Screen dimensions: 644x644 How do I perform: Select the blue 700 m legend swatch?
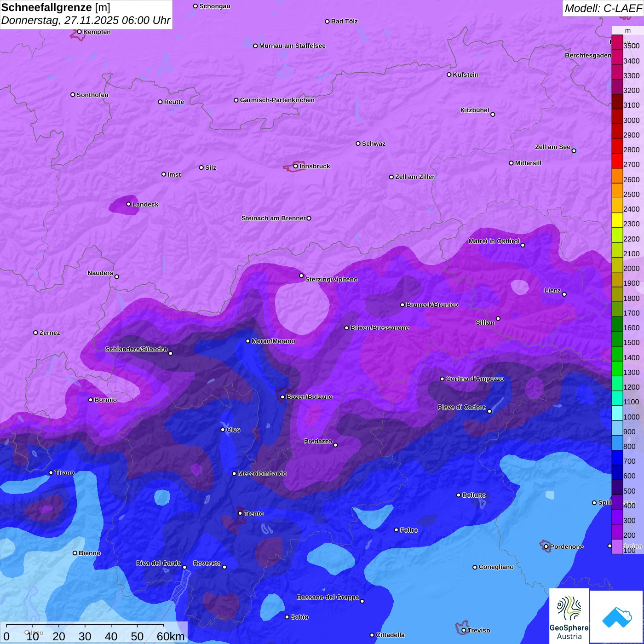[x=617, y=457]
